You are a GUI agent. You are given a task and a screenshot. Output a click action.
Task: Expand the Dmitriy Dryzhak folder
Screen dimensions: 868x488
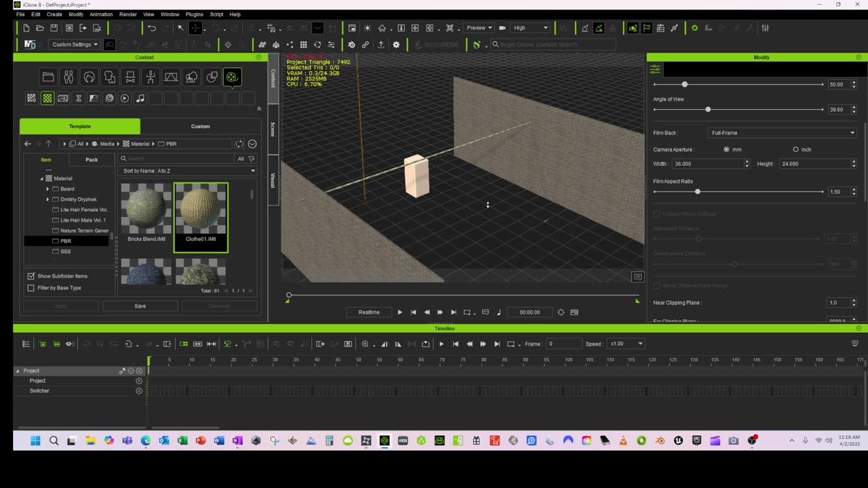tap(47, 199)
